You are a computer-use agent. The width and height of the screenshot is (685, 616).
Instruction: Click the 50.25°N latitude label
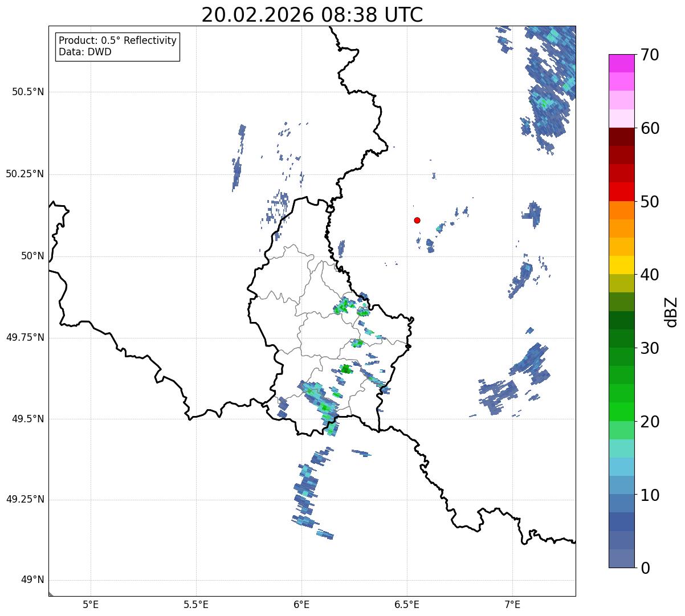(x=25, y=174)
